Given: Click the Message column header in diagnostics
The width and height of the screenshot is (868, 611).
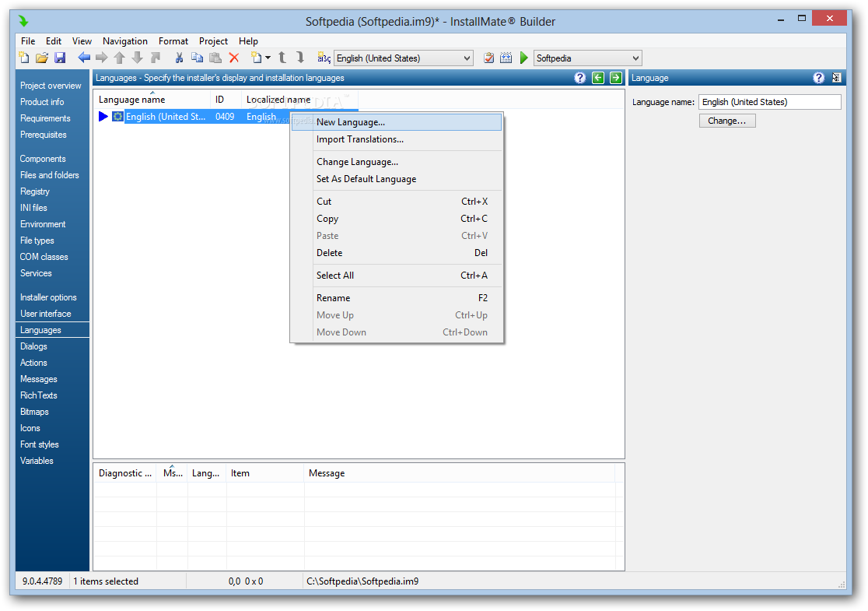Looking at the screenshot, I should pos(460,473).
